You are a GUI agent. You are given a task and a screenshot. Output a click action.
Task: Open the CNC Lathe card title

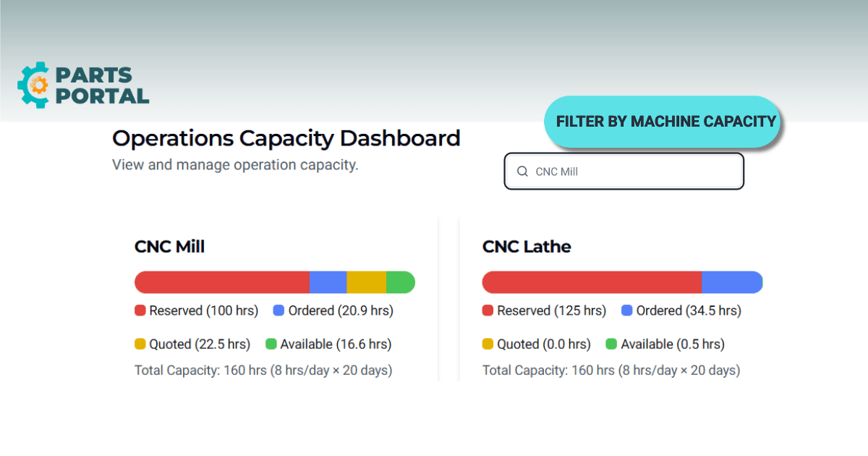click(527, 247)
